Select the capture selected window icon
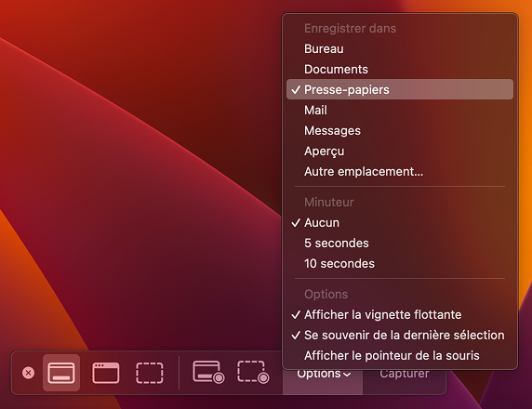Image resolution: width=532 pixels, height=409 pixels. tap(105, 373)
